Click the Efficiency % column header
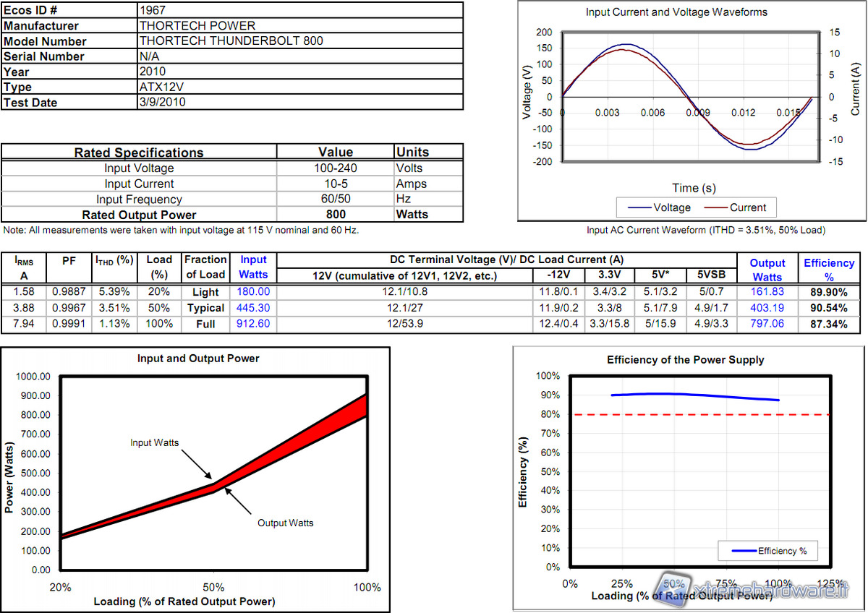 point(828,270)
